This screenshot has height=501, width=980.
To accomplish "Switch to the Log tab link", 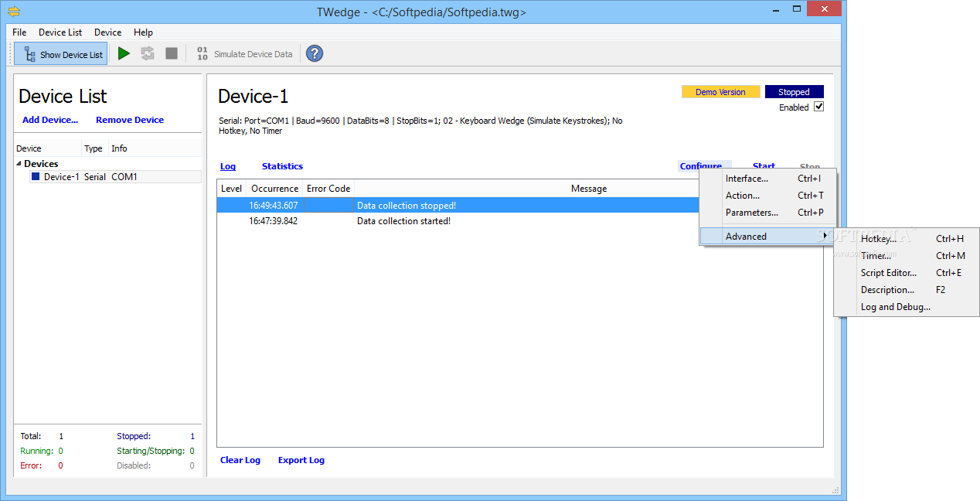I will 228,166.
